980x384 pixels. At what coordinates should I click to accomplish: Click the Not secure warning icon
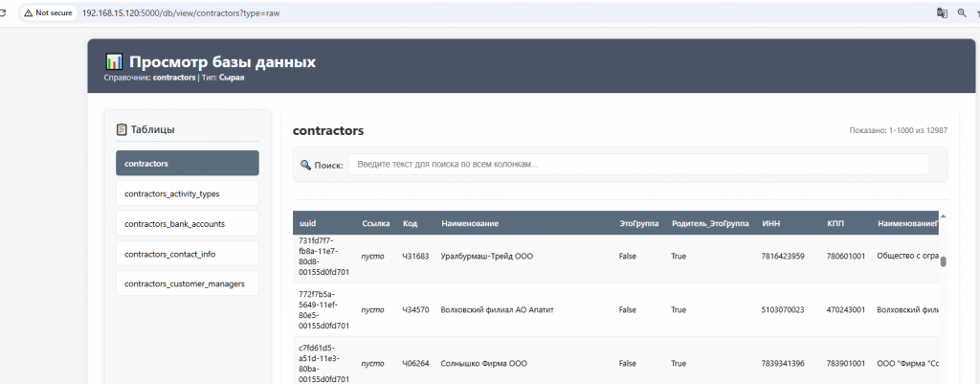pyautogui.click(x=29, y=13)
